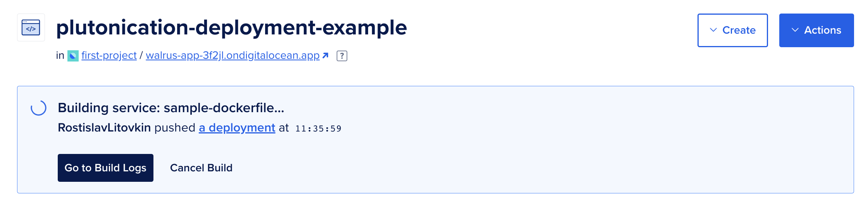This screenshot has width=868, height=205.
Task: Open the first-project link
Action: click(109, 56)
